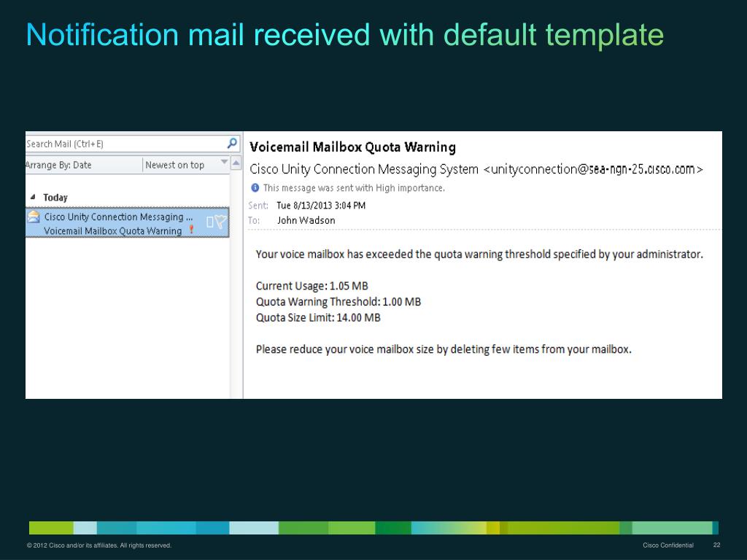Click the sentence about exceeded quota warning threshold

[x=479, y=254]
